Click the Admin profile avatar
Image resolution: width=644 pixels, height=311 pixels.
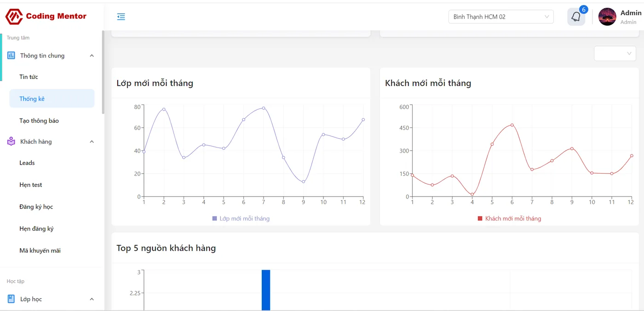pos(607,17)
